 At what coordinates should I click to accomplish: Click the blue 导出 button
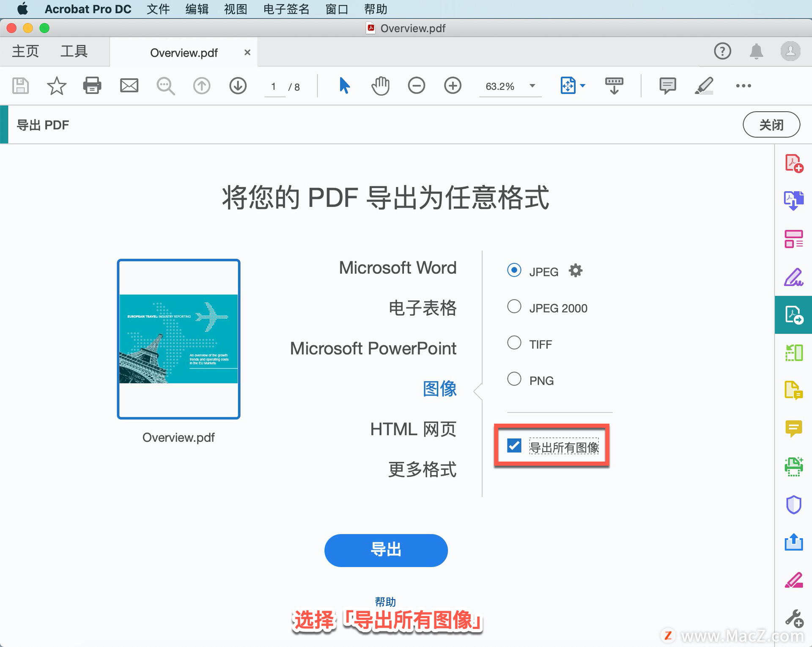click(386, 550)
